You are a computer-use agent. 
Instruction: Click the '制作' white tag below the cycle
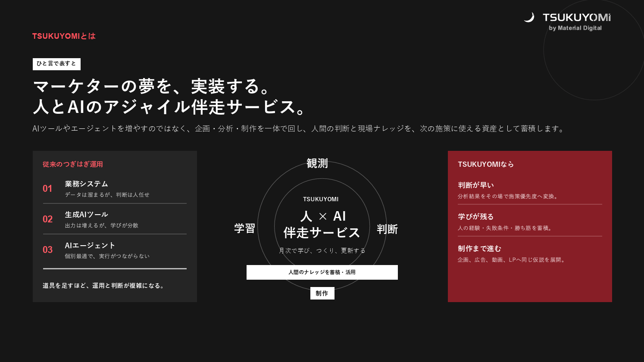[322, 293]
